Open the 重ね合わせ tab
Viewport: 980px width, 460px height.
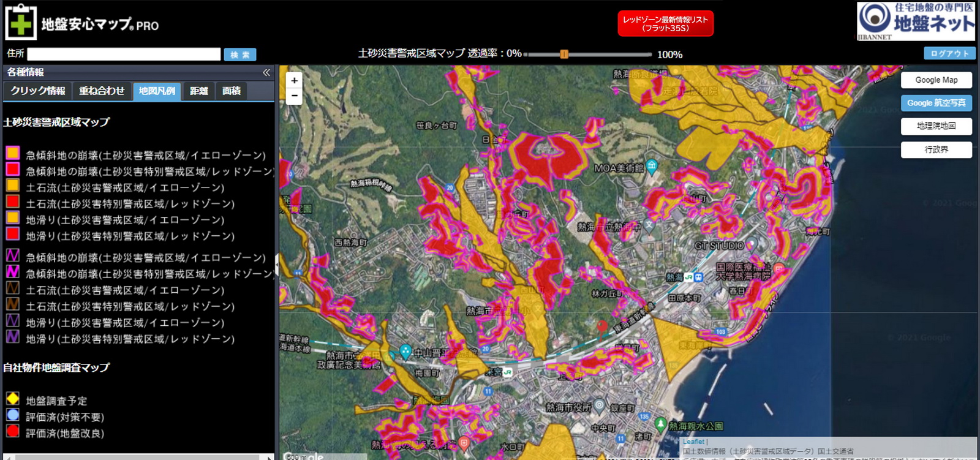102,91
